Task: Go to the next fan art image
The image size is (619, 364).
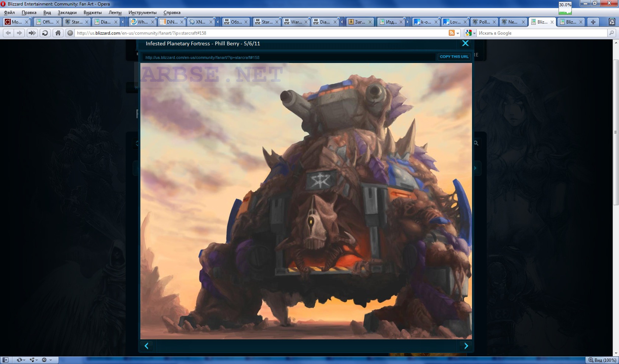Action: point(466,346)
